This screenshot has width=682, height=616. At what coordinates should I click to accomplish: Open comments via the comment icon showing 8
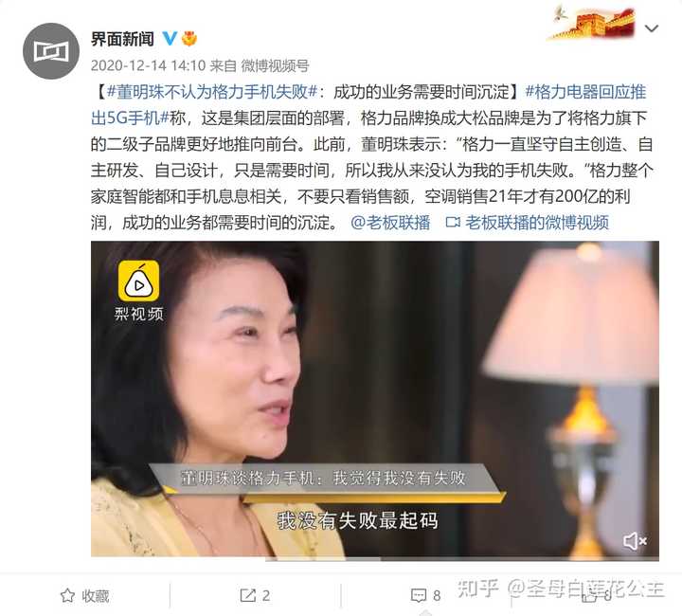(426, 595)
